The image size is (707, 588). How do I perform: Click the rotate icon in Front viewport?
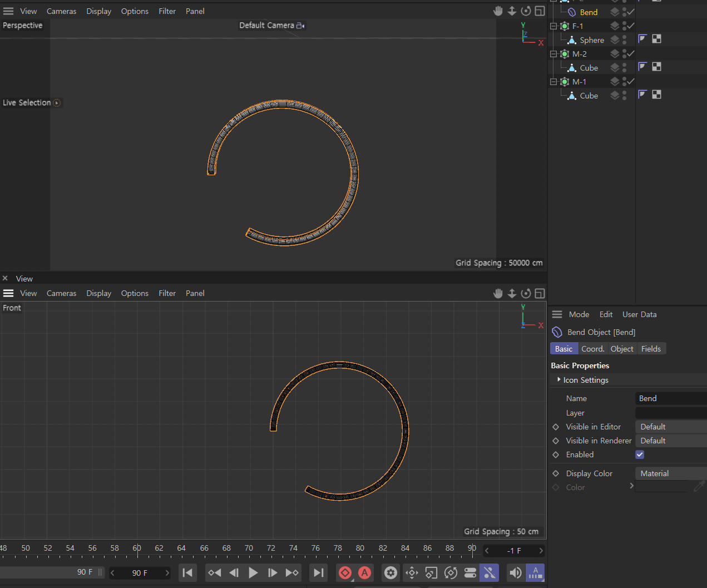[526, 293]
